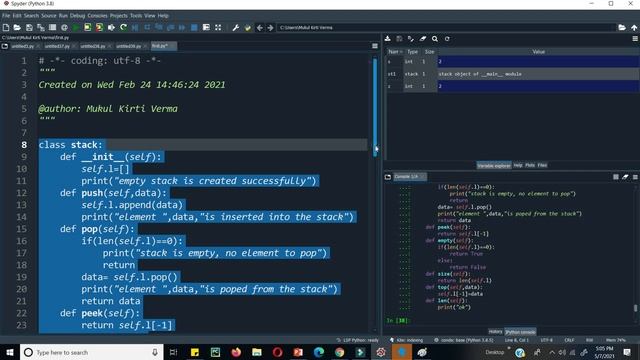Open the Run menu
This screenshot has height=360, width=640.
coord(63,16)
